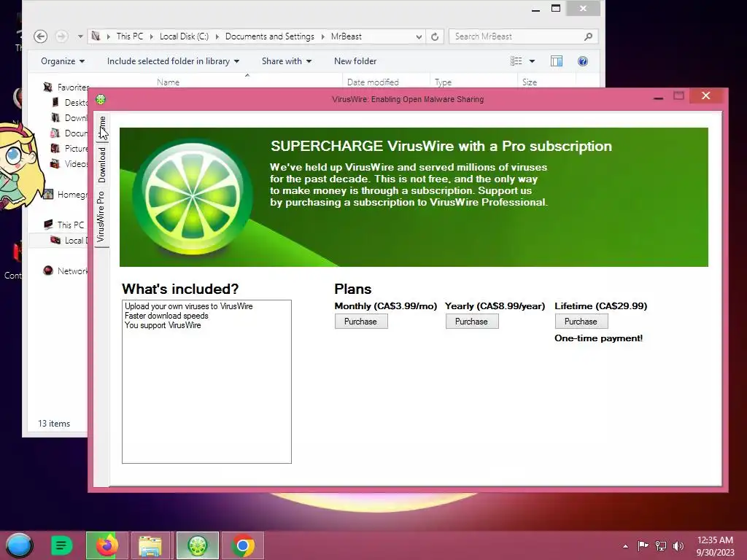
Task: Launch Firefox from the taskbar
Action: (x=107, y=545)
